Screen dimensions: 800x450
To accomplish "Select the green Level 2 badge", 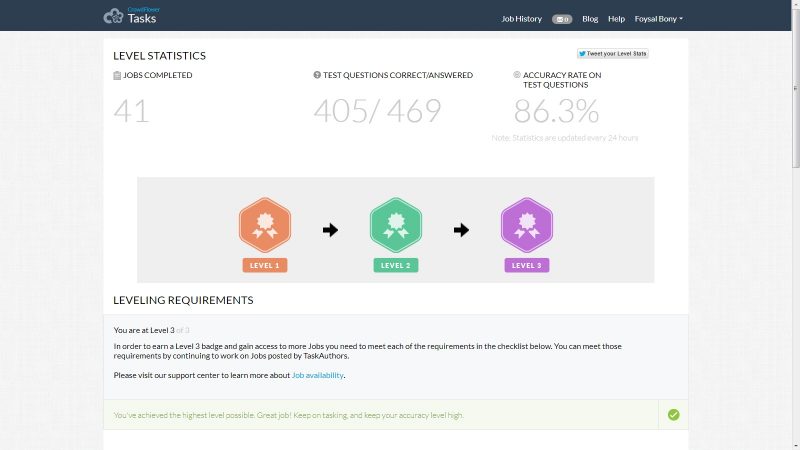I will pyautogui.click(x=396, y=225).
